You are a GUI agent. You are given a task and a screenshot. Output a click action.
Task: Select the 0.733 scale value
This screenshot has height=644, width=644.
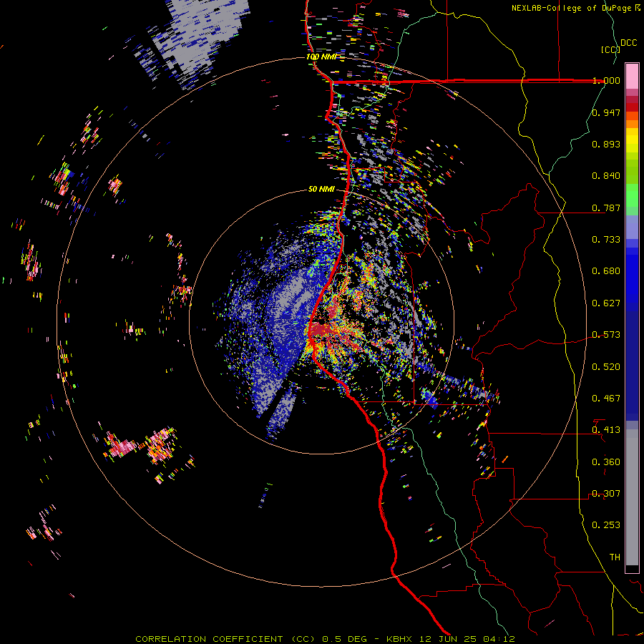coord(606,240)
